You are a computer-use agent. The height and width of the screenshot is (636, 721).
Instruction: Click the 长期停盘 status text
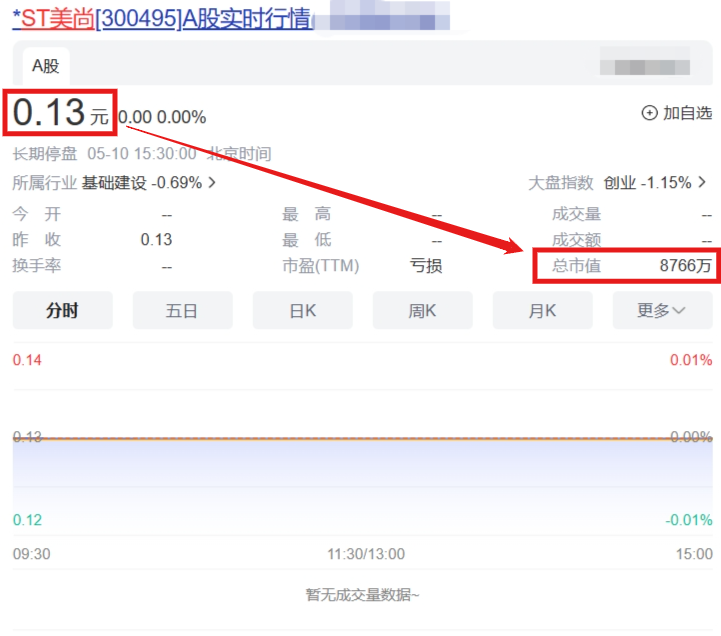point(45,154)
